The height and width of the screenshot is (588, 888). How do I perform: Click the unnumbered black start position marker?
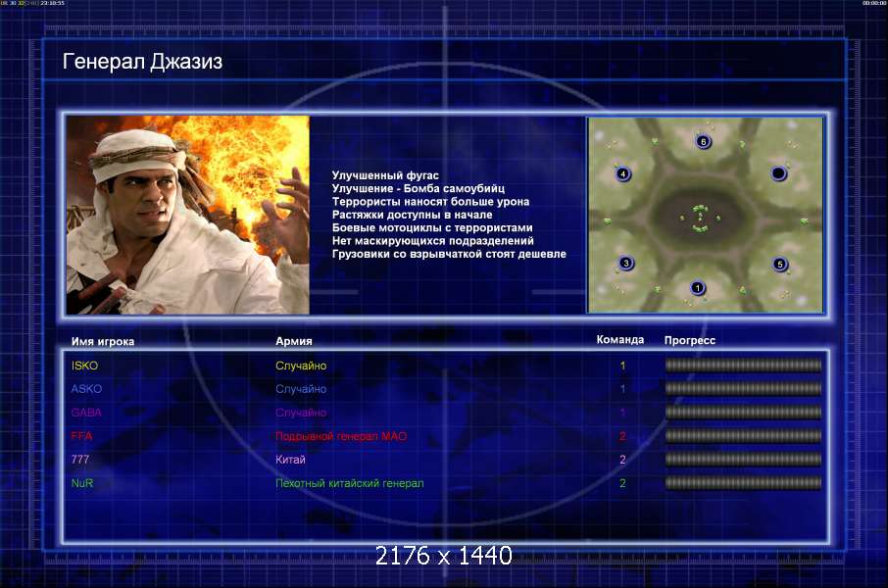pyautogui.click(x=778, y=173)
